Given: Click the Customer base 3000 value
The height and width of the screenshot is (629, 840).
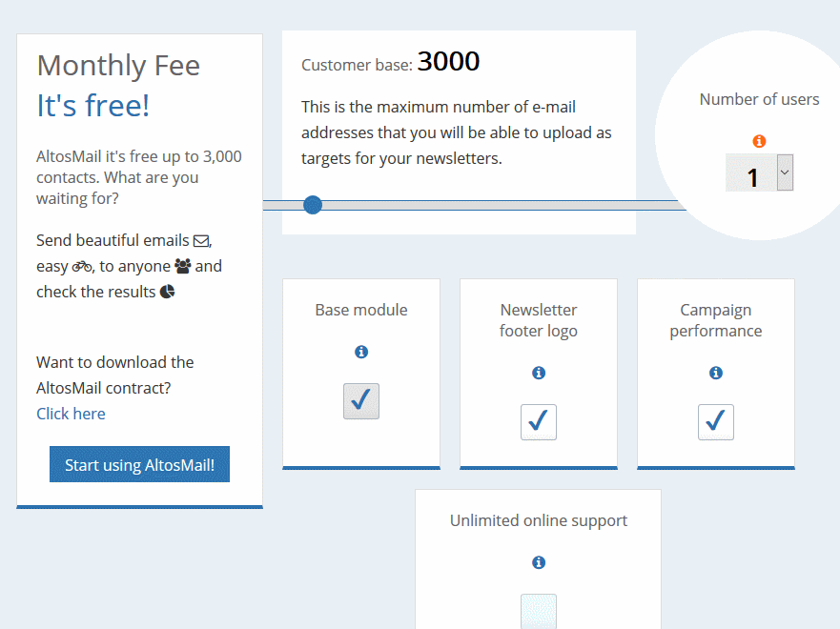Looking at the screenshot, I should (x=448, y=61).
